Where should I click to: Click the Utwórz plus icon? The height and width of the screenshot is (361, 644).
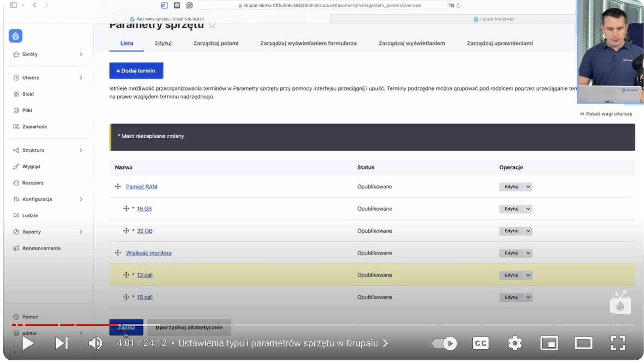pos(16,78)
